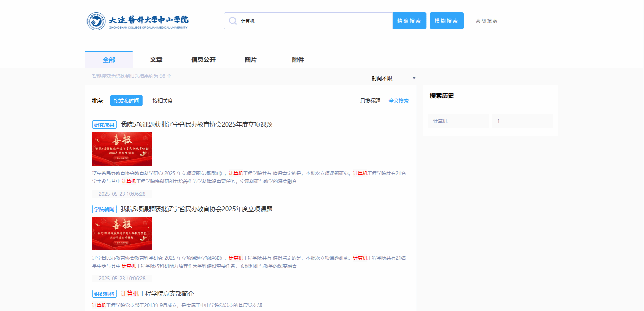Viewport: 644px width, 311px height.
Task: Open the 高级搜索 link
Action: (x=486, y=21)
